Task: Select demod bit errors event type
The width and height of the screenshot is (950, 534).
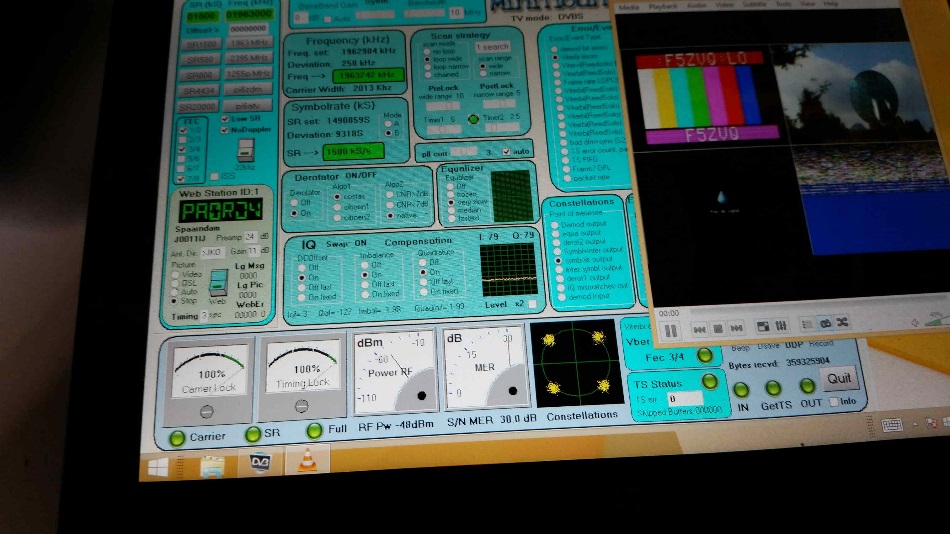Action: (554, 48)
